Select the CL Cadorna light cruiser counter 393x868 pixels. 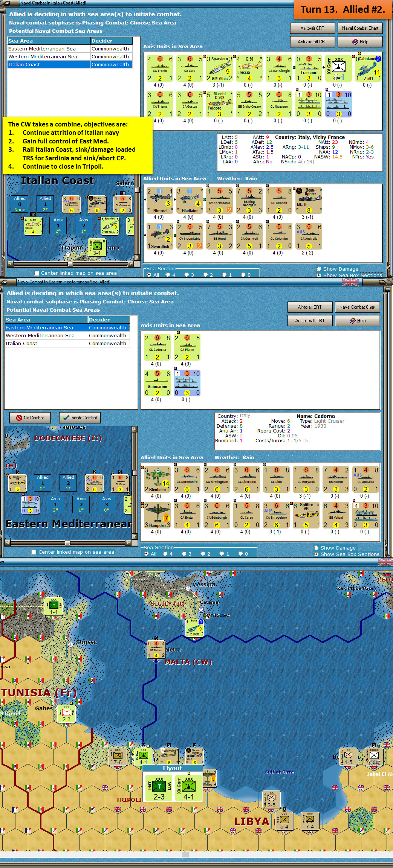[157, 347]
